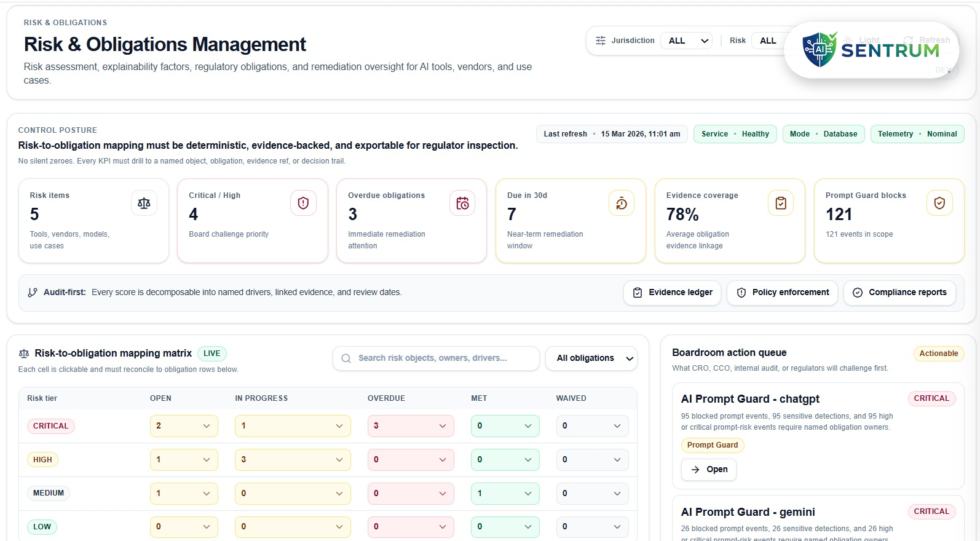The width and height of the screenshot is (980, 541).
Task: Click the clipboard check icon in Evidence coverage card
Action: (x=781, y=203)
